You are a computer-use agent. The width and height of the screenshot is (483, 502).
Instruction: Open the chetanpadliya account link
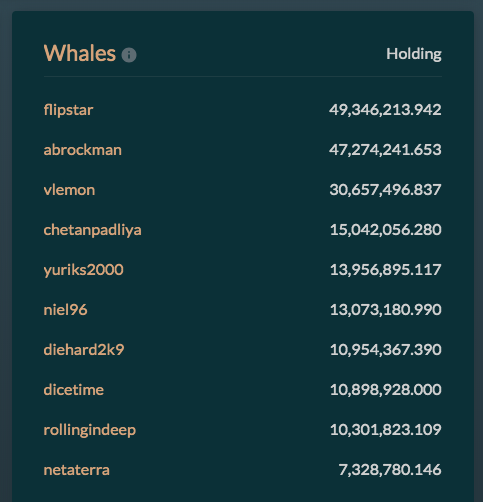[x=93, y=230]
